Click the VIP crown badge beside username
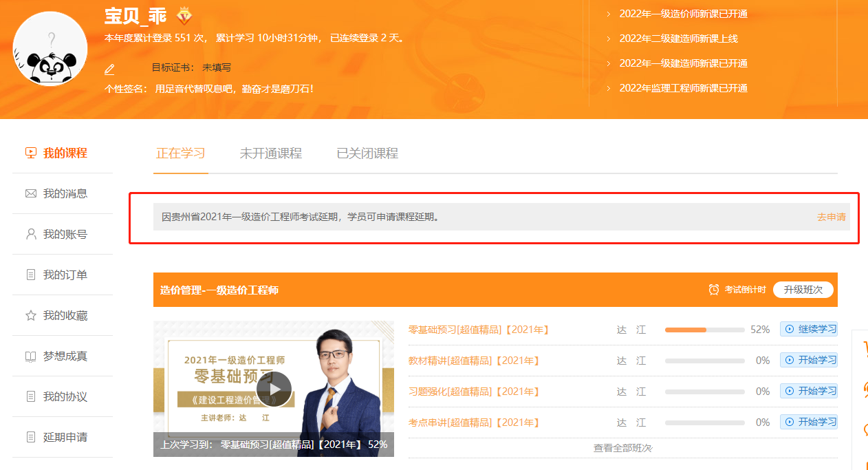The width and height of the screenshot is (868, 470). point(184,15)
